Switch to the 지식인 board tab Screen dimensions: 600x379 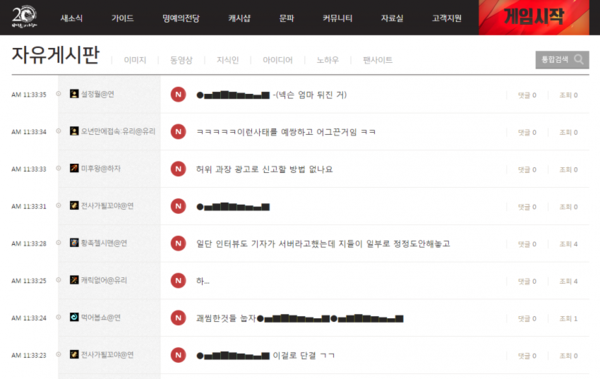click(x=228, y=60)
